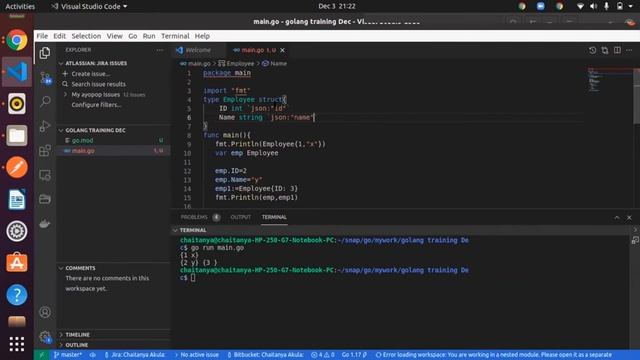
Task: Close the main.go editor tab
Action: 282,50
